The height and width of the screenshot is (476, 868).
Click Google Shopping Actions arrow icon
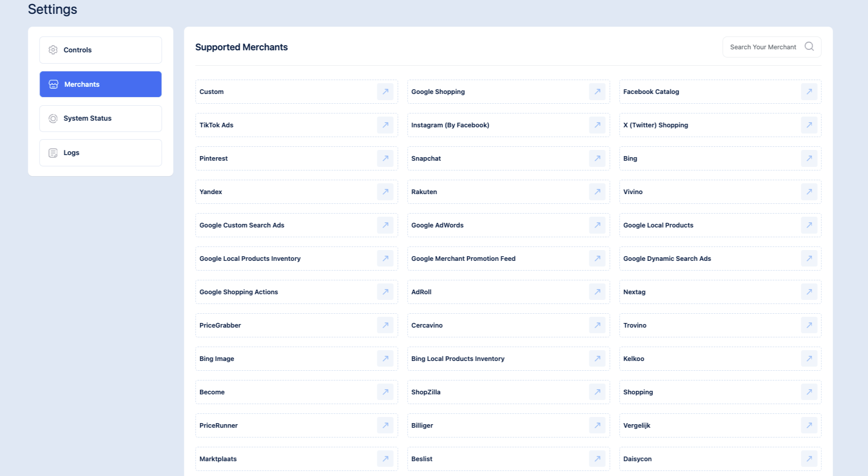click(385, 292)
